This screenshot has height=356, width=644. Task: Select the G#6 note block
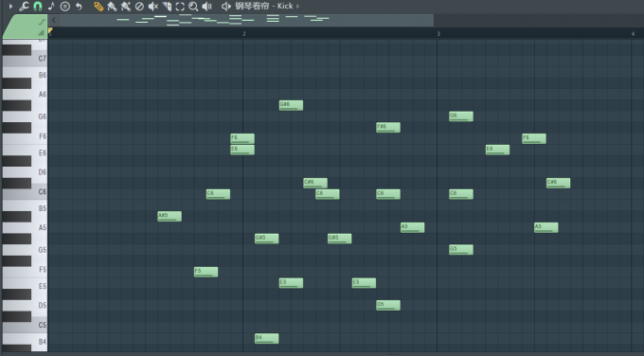tap(291, 105)
